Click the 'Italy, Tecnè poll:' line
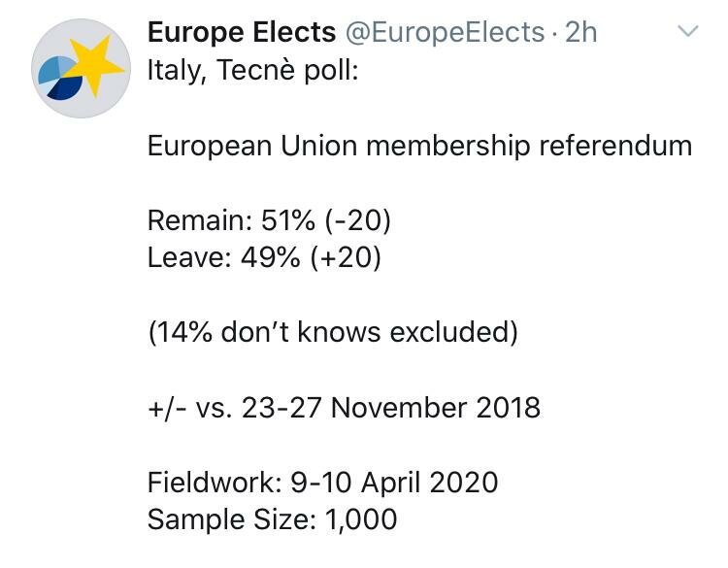This screenshot has height=568, width=728. (252, 70)
